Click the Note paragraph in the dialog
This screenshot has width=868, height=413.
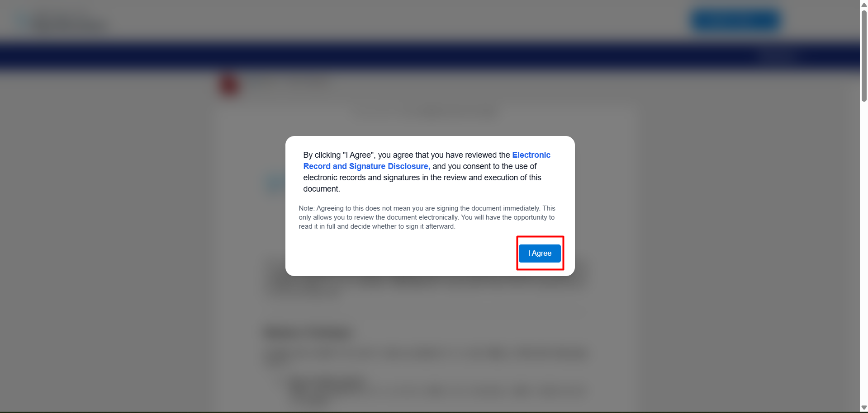point(427,217)
